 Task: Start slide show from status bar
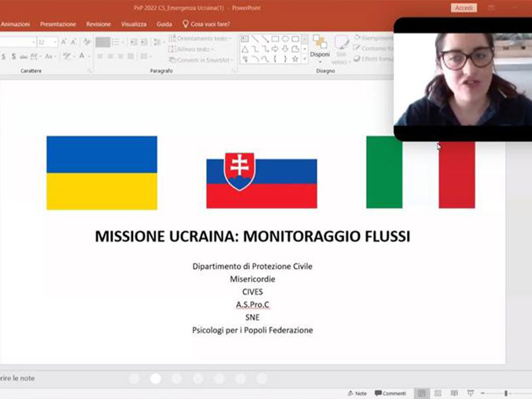(470, 393)
